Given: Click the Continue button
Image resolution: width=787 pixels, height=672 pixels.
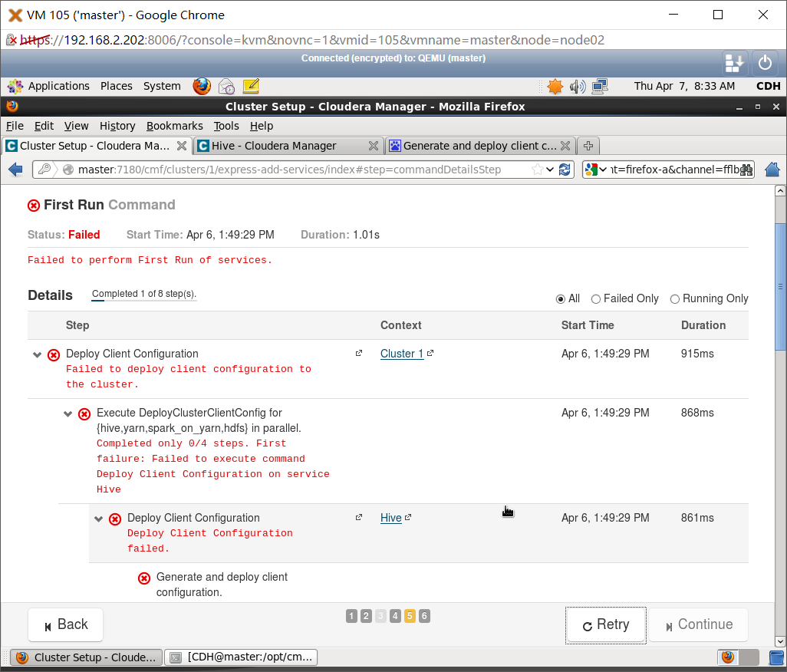Looking at the screenshot, I should click(699, 625).
